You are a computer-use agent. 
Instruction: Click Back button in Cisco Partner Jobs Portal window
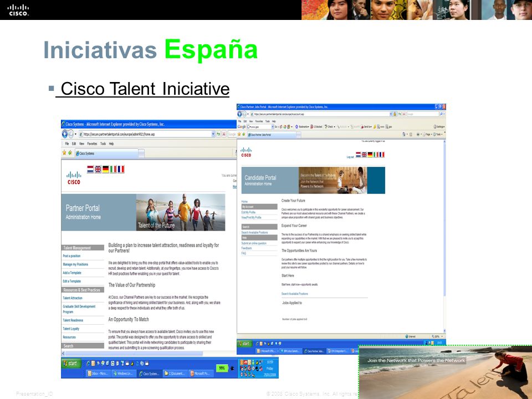tap(240, 114)
